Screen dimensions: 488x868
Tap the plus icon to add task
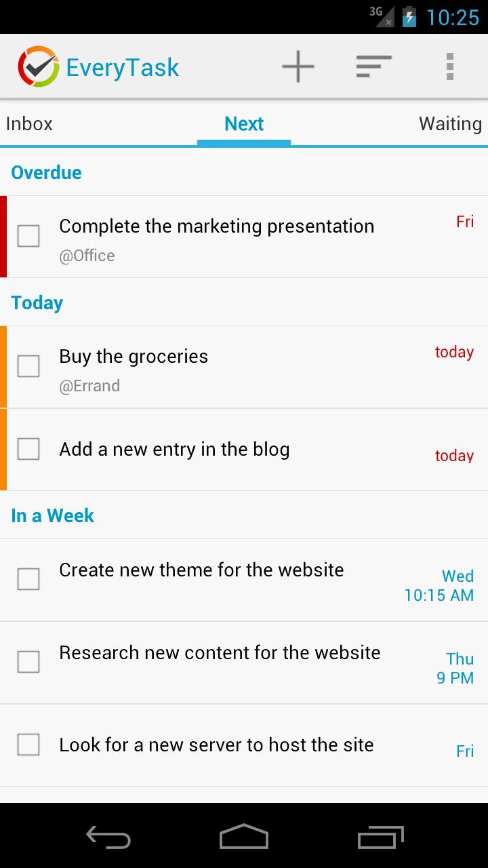tap(298, 66)
